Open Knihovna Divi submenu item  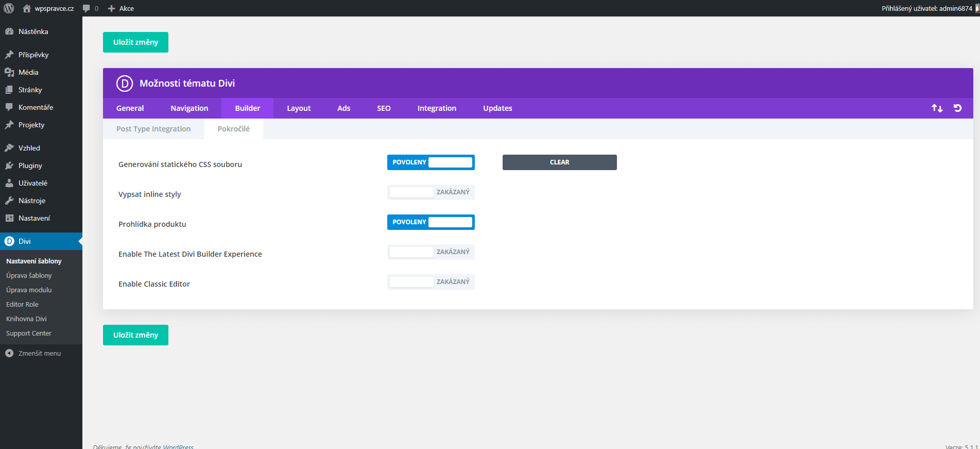(26, 319)
